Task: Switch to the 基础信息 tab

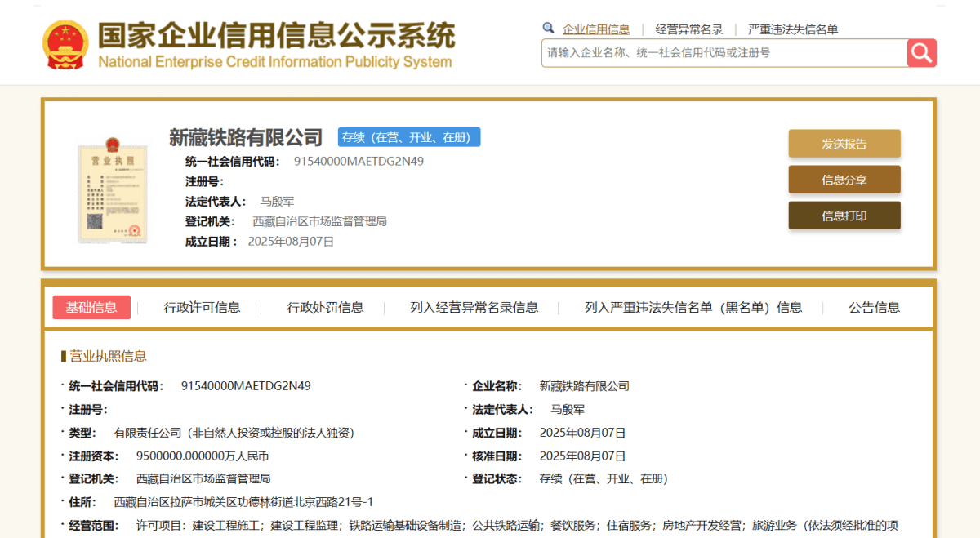Action: (x=91, y=307)
